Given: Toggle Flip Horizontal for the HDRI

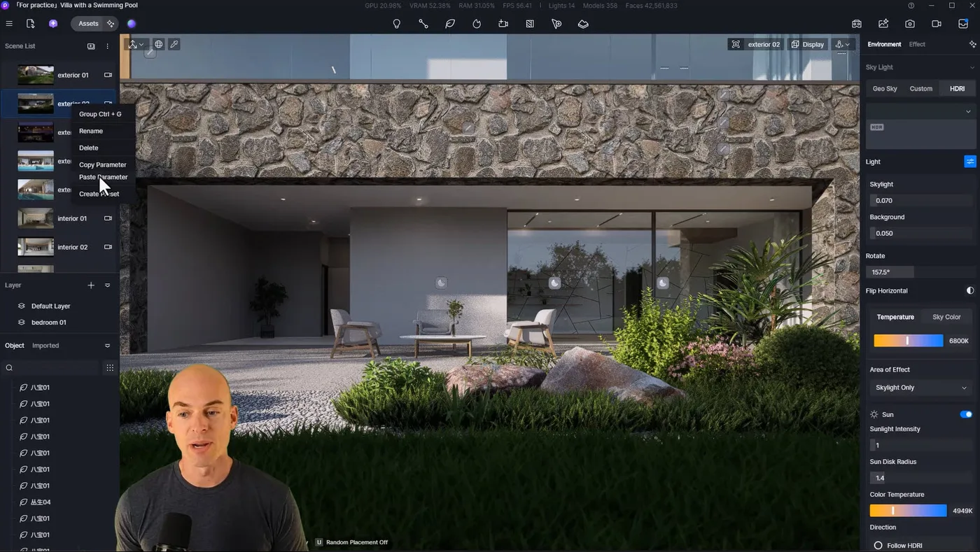Looking at the screenshot, I should pyautogui.click(x=970, y=290).
